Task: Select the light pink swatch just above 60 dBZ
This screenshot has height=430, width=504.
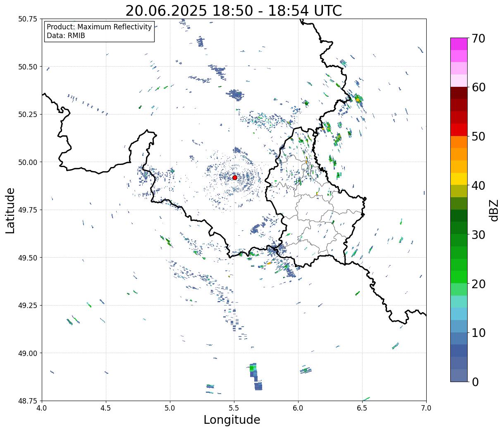Action: (459, 81)
